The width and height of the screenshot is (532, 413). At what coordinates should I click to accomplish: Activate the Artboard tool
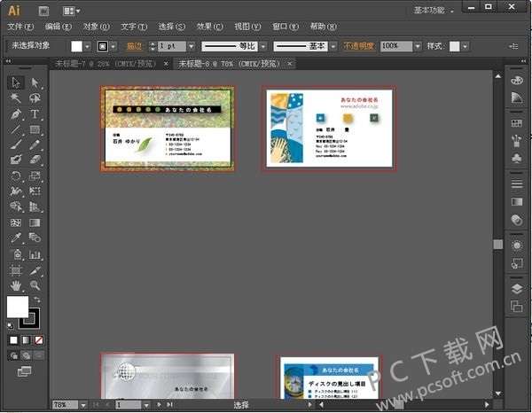[16, 270]
